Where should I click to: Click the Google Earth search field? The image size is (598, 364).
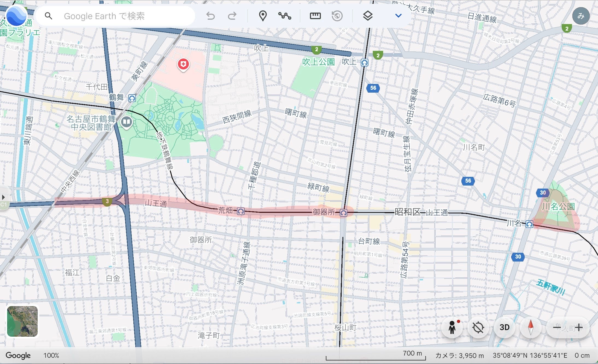(115, 16)
